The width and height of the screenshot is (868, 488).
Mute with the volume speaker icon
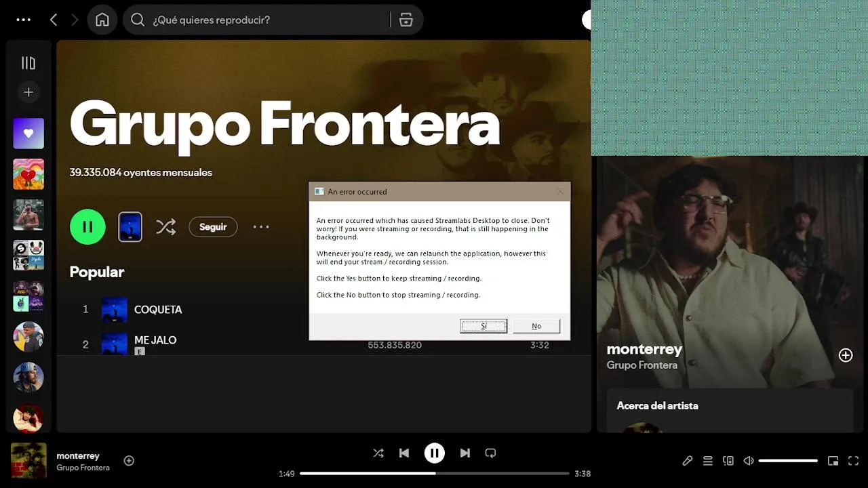[749, 461]
